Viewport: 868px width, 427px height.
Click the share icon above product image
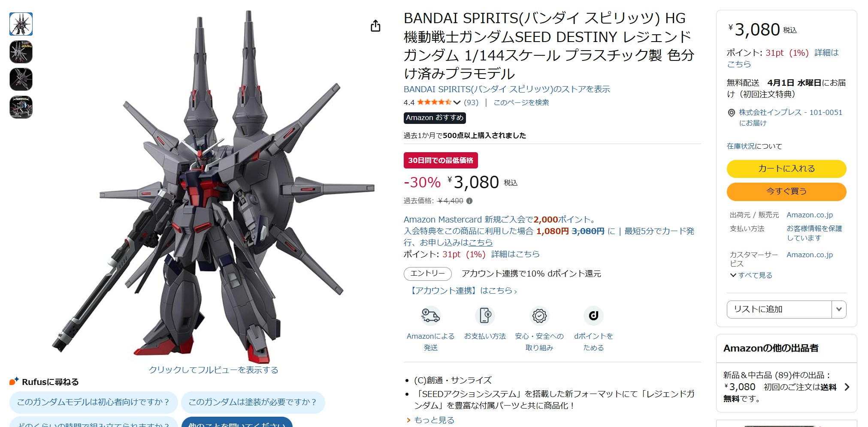[375, 26]
